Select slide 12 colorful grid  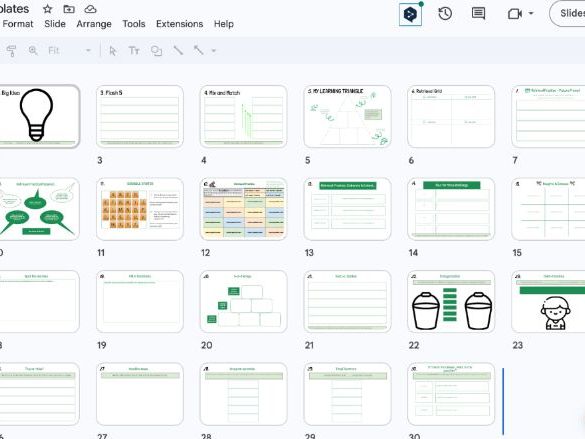(244, 209)
